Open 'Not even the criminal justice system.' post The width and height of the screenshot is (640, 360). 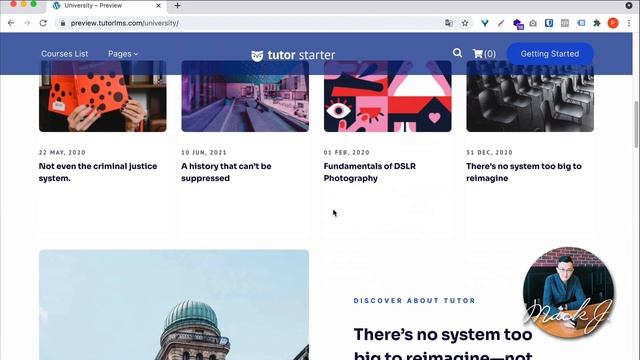click(x=98, y=172)
